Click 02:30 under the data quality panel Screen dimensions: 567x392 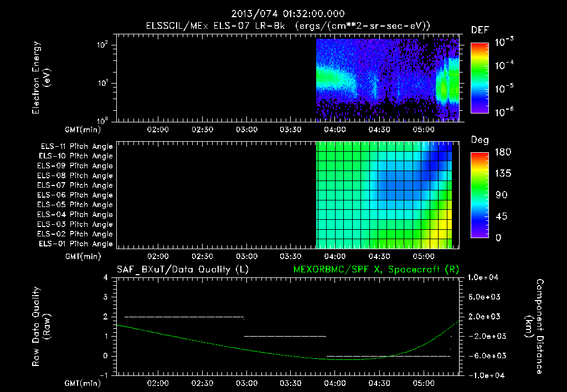[202, 383]
